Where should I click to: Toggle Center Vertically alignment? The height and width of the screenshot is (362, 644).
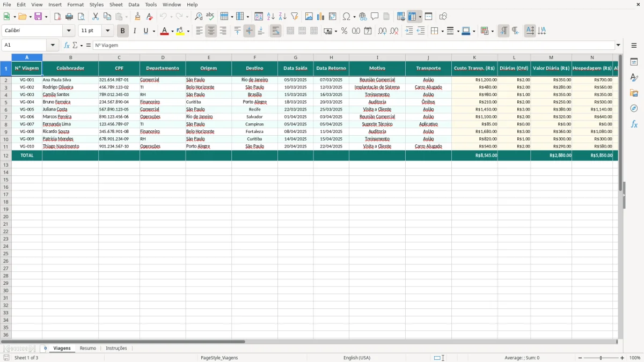click(249, 31)
